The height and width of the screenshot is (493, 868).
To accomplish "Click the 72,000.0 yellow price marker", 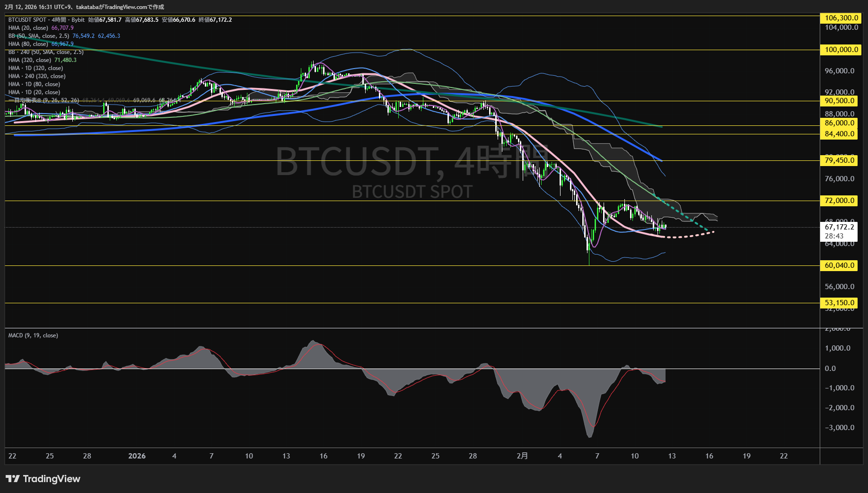I will (x=839, y=201).
